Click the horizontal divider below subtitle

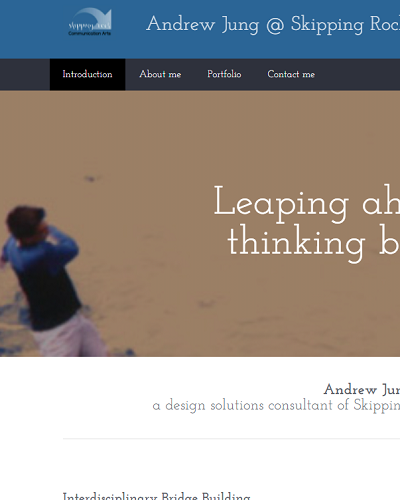coord(231,439)
